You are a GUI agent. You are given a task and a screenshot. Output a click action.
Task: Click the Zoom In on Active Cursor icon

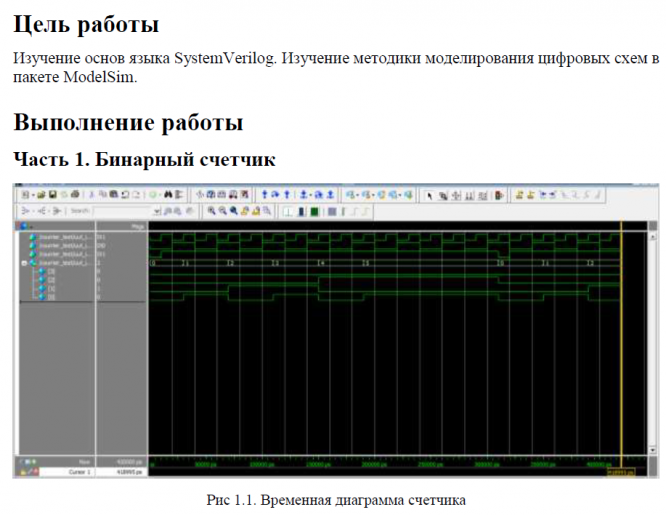(245, 211)
